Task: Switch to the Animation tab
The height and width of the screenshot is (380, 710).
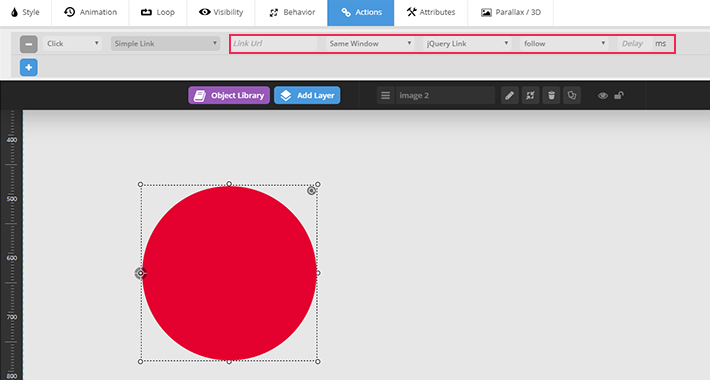Action: coord(91,13)
